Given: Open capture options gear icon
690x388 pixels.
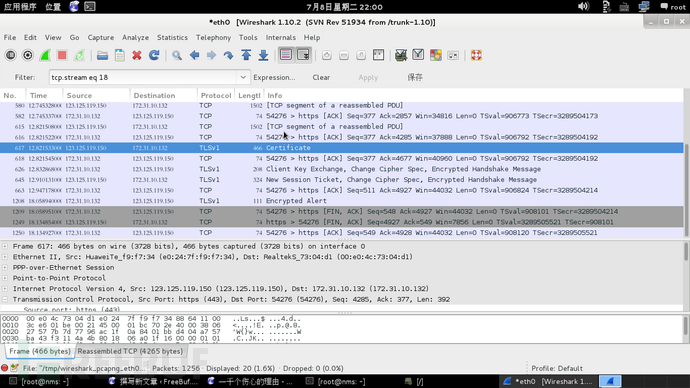Looking at the screenshot, I should [28, 55].
